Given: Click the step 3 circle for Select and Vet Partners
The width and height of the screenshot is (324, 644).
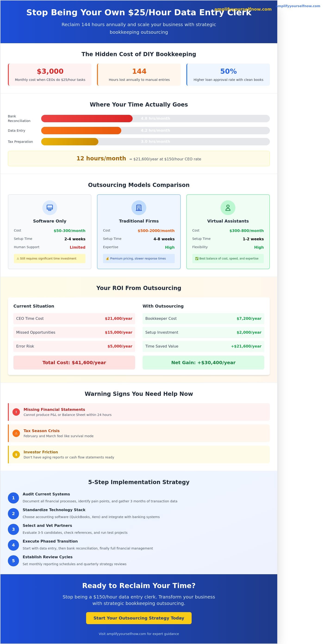Looking at the screenshot, I should click(13, 529).
